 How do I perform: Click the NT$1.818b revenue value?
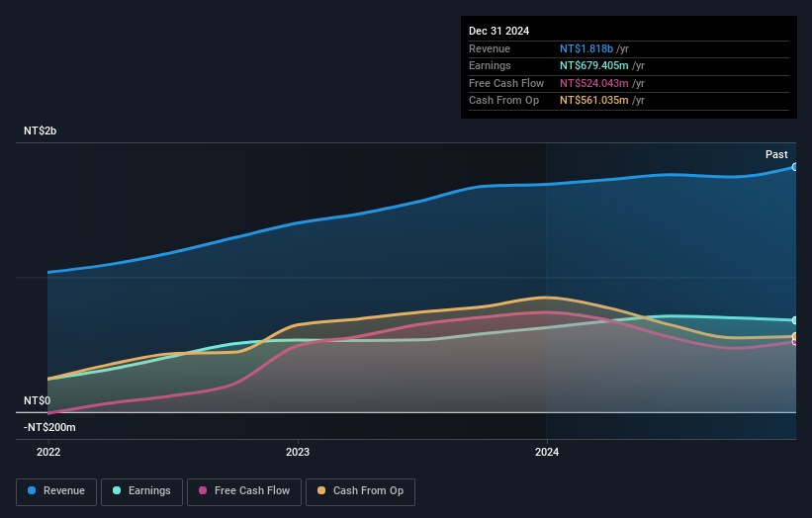[586, 48]
